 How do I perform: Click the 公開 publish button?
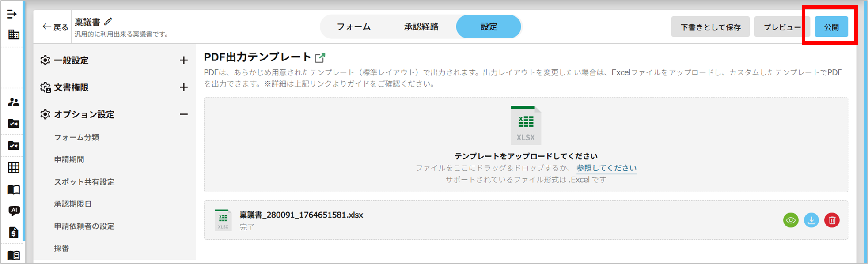click(x=831, y=27)
